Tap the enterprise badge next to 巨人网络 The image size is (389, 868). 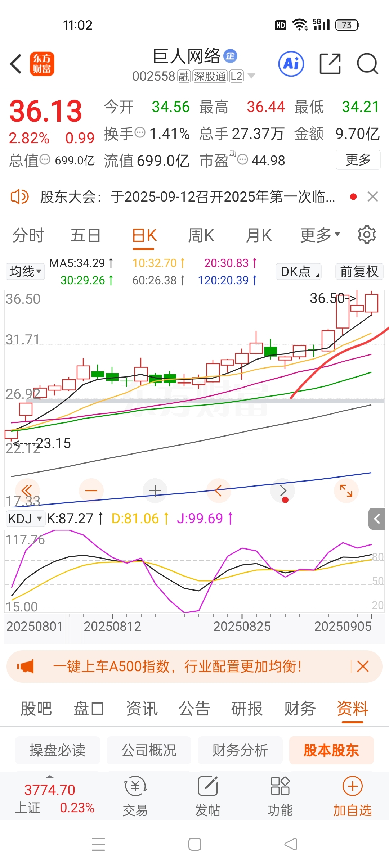coord(230,56)
